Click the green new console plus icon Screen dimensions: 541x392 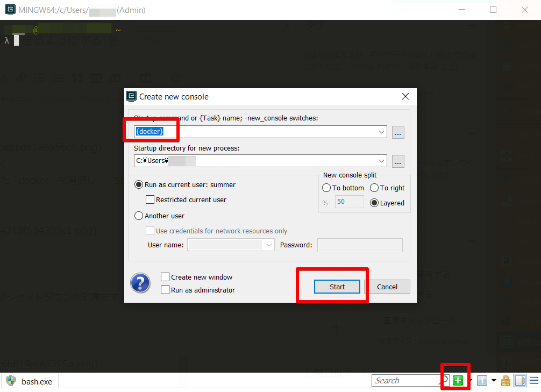tap(458, 381)
